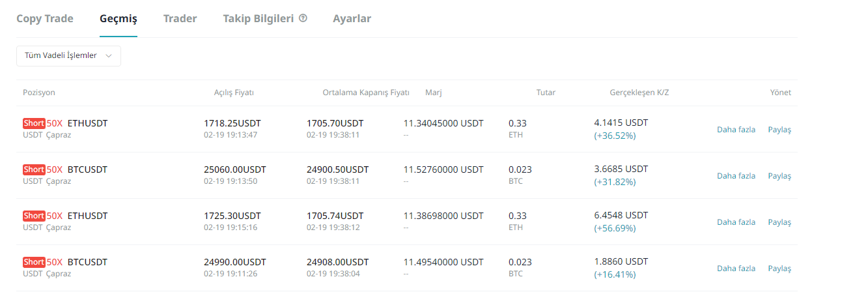The height and width of the screenshot is (292, 868).
Task: Share the 6.4548 USDT ETHUSDT trade
Action: pyautogui.click(x=779, y=222)
